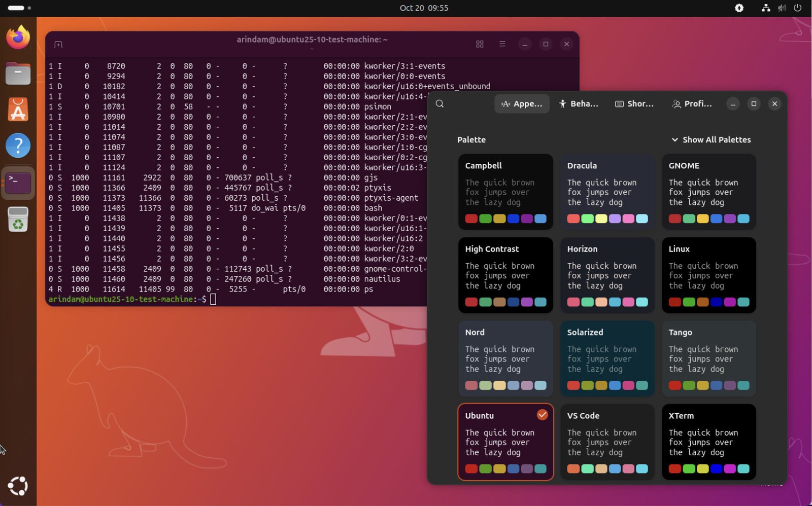812x506 pixels.
Task: Select the Tango palette
Action: [x=709, y=358]
